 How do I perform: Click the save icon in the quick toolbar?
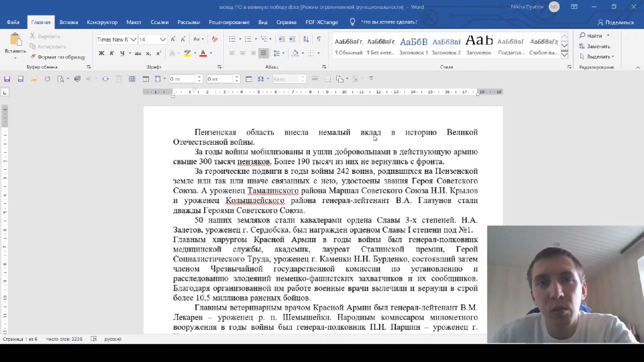[7, 79]
